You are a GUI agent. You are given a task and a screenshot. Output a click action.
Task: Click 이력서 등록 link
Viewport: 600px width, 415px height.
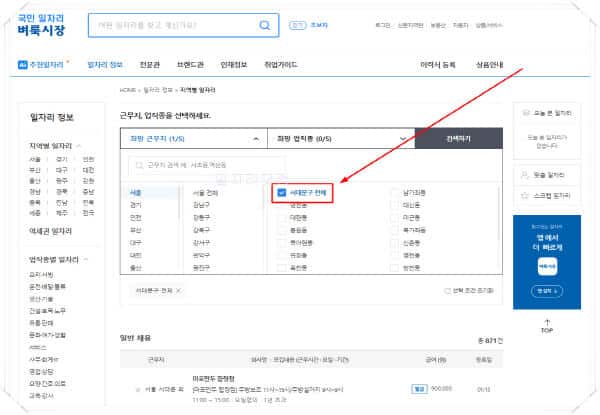click(438, 65)
